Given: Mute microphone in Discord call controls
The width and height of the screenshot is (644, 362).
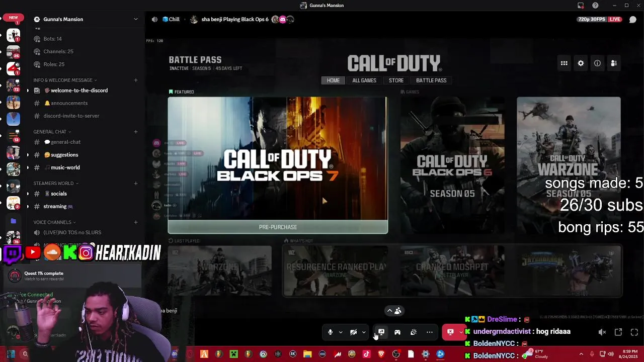Looking at the screenshot, I should click(330, 332).
